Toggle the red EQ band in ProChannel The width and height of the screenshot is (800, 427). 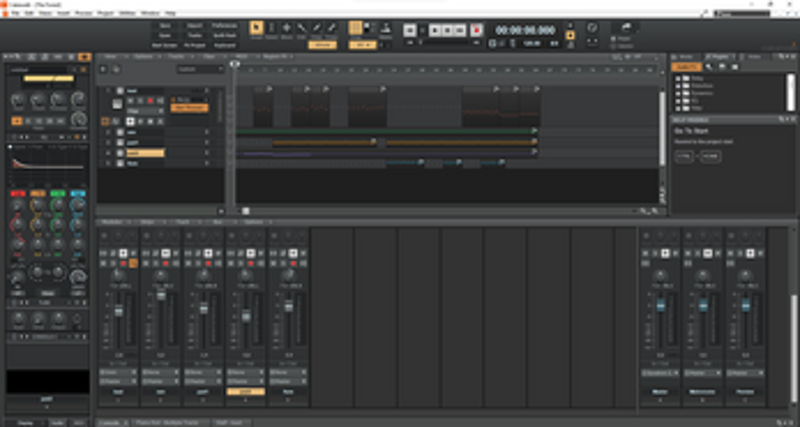[x=18, y=193]
